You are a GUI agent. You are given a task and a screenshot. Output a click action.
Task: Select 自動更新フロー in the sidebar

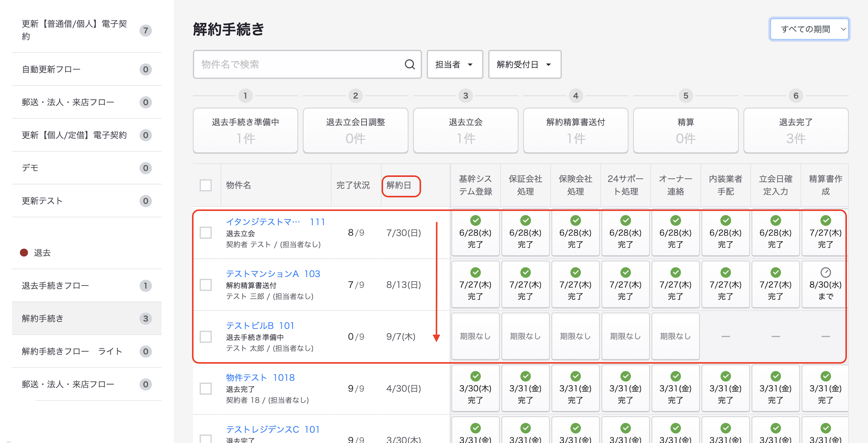(x=87, y=69)
